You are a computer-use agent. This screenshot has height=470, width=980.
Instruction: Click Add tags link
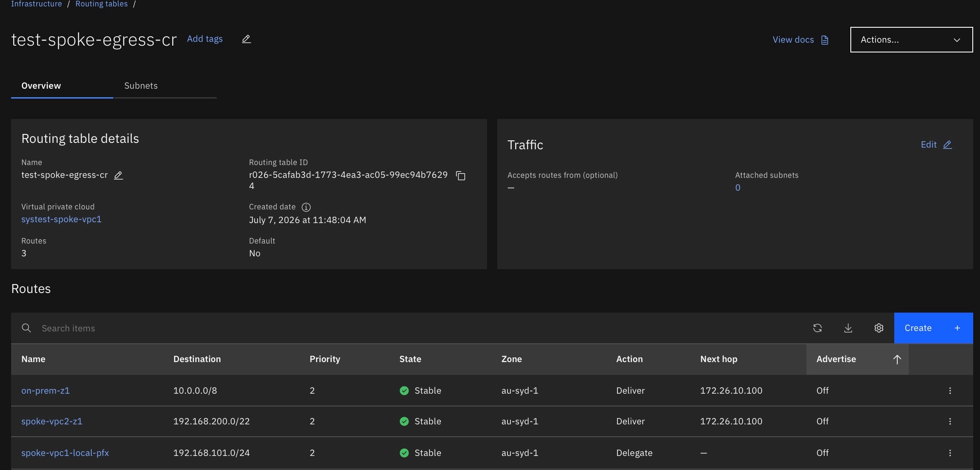click(x=205, y=39)
